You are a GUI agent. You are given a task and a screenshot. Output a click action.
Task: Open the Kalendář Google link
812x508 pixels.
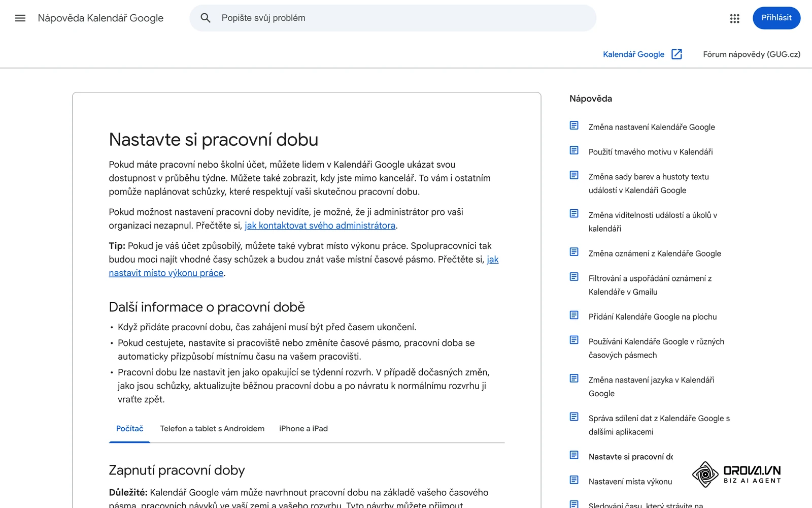633,54
